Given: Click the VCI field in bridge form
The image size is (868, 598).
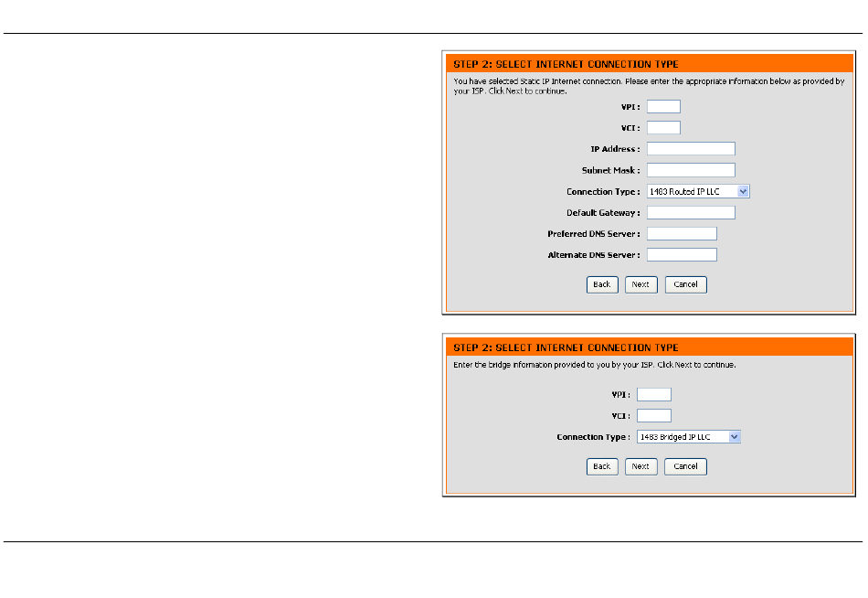Looking at the screenshot, I should [x=653, y=416].
